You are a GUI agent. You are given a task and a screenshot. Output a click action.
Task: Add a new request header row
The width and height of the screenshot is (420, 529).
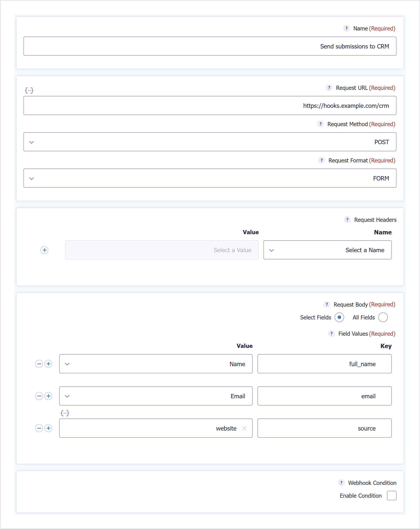[x=44, y=250]
